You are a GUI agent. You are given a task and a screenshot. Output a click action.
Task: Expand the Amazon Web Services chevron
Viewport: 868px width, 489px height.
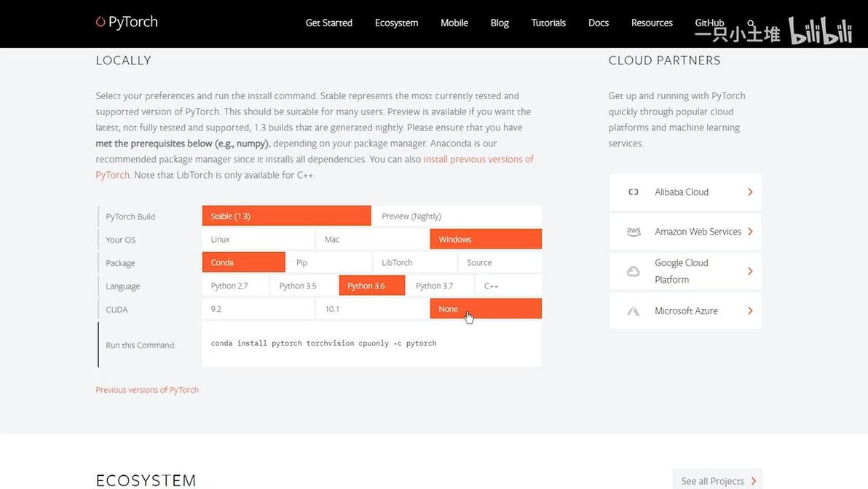[x=750, y=232]
